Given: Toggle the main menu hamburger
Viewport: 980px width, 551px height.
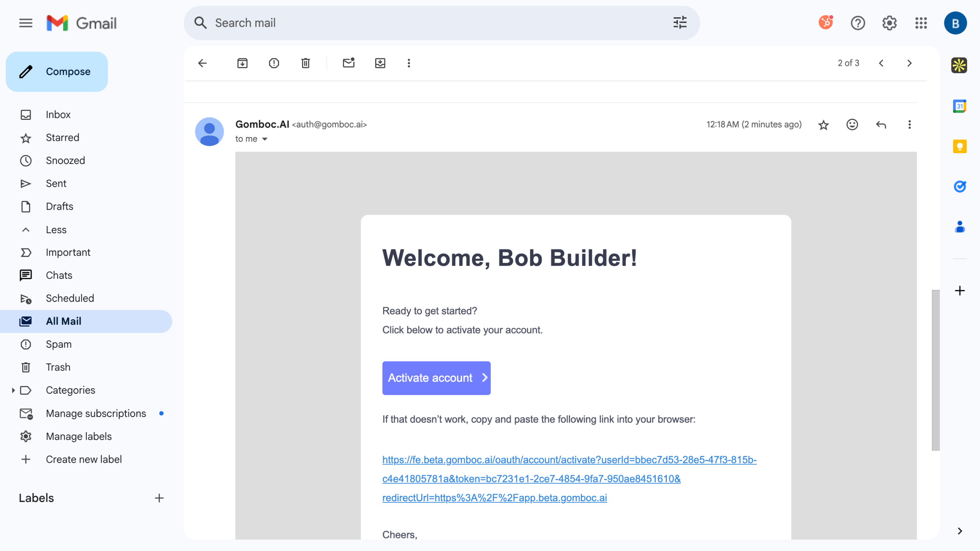Looking at the screenshot, I should tap(26, 23).
